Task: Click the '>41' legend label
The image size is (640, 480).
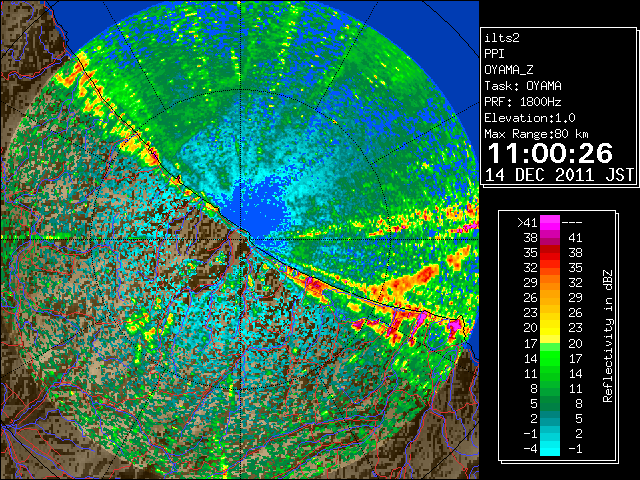Action: click(x=527, y=222)
